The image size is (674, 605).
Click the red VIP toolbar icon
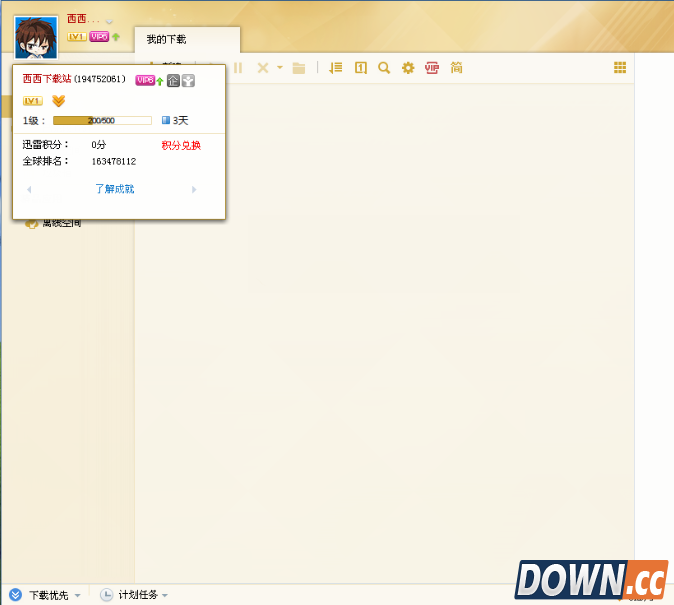[432, 68]
